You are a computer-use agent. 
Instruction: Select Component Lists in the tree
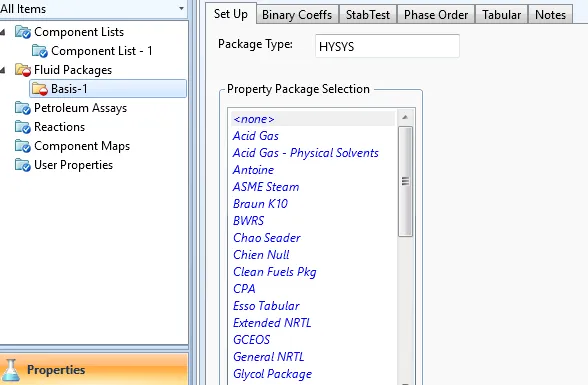point(79,32)
